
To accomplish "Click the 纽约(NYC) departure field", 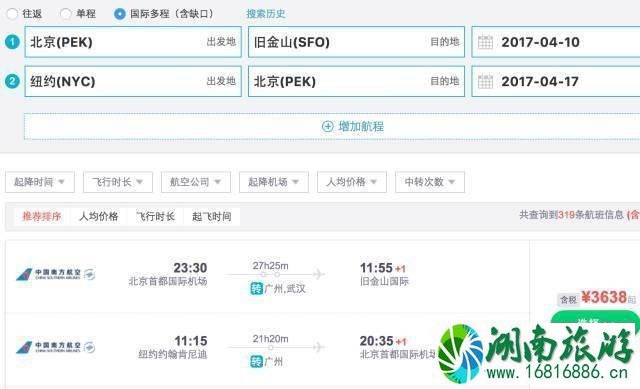I will (x=133, y=81).
